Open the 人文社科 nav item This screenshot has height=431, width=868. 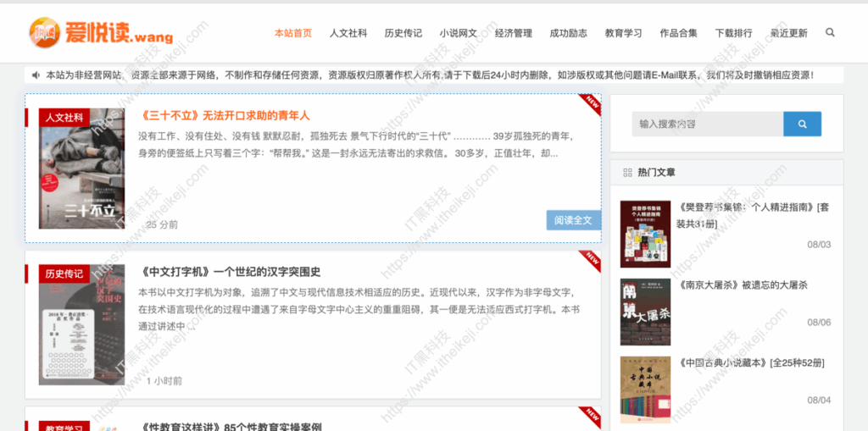(348, 33)
